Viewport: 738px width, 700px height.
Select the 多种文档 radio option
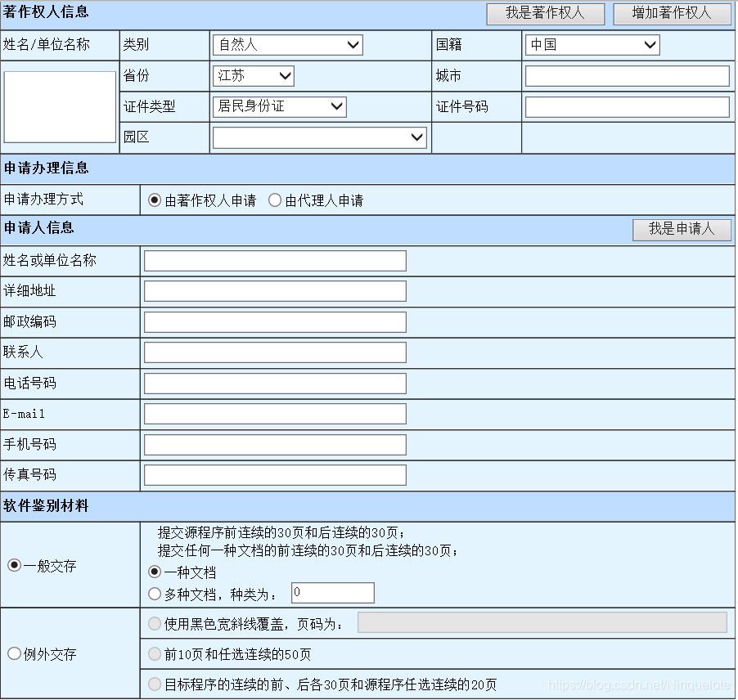(155, 594)
